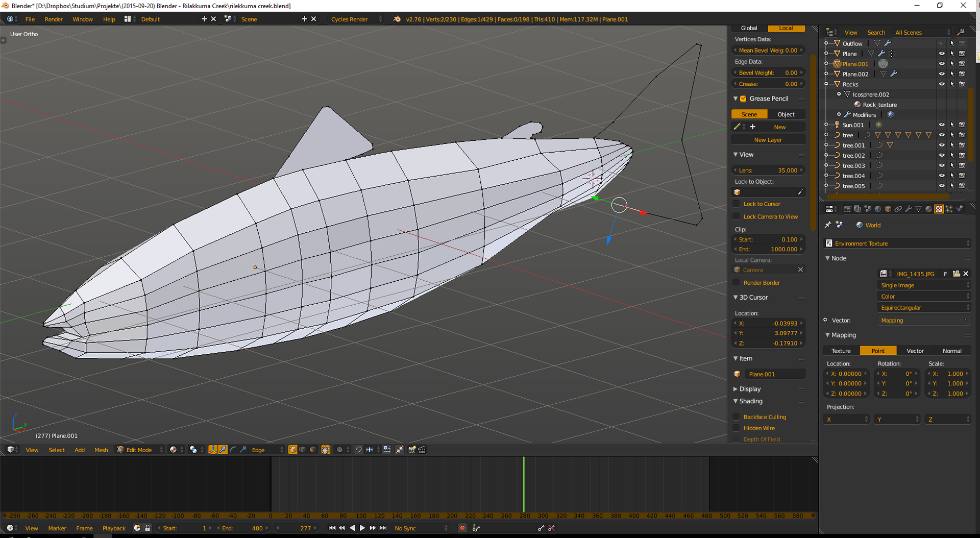Screen dimensions: 980x538
Task: Open the Modifiers properties tab (wrench icon)
Action: 909,209
